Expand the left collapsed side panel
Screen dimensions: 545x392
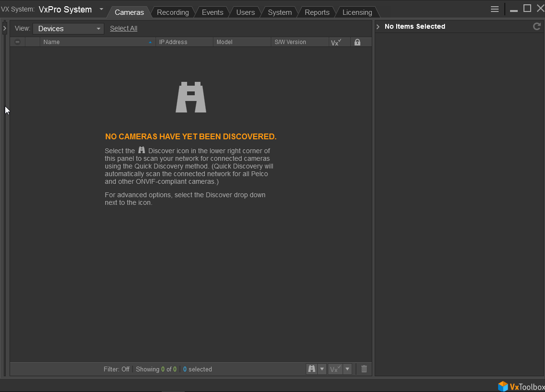[x=4, y=29]
